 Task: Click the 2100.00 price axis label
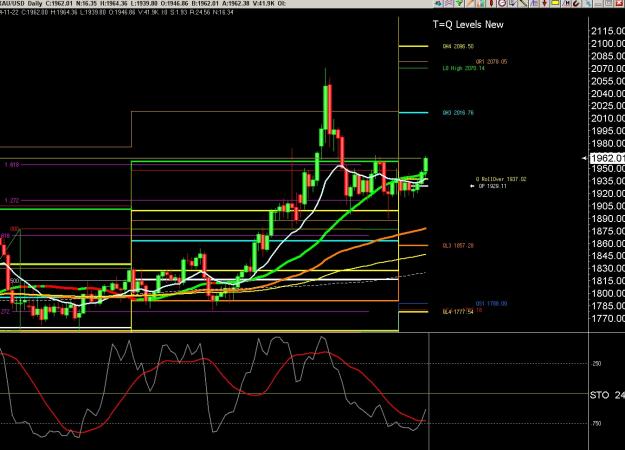point(608,43)
